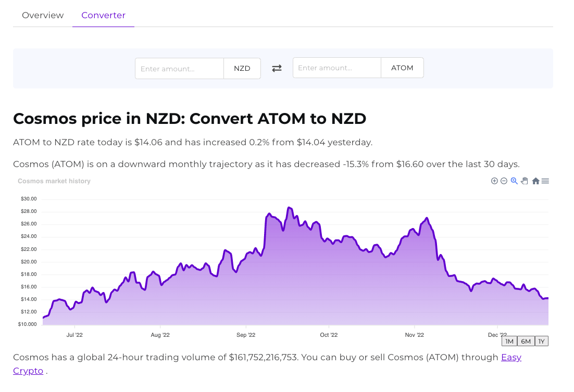Expand the chart menu options
The width and height of the screenshot is (574, 392).
click(x=545, y=181)
